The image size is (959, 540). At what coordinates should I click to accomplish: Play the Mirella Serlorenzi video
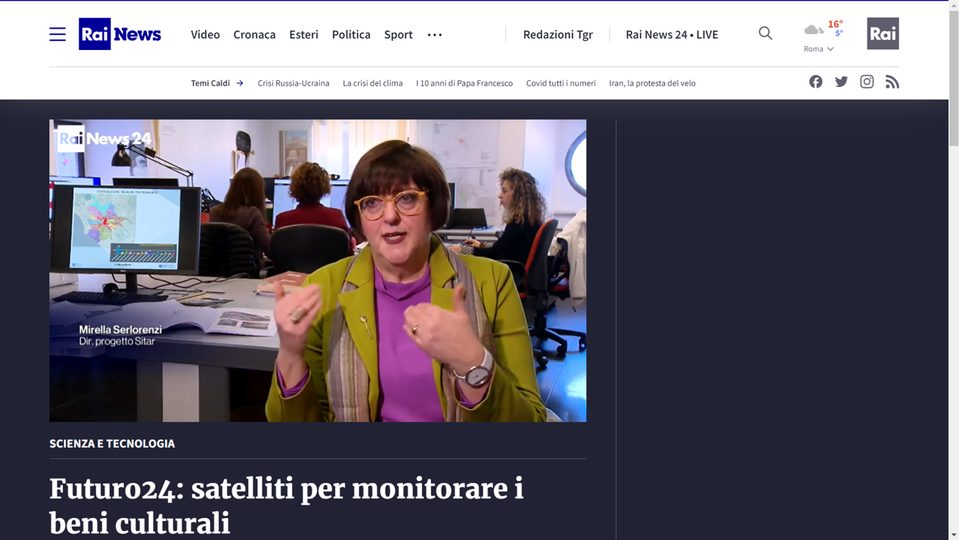[x=317, y=270]
